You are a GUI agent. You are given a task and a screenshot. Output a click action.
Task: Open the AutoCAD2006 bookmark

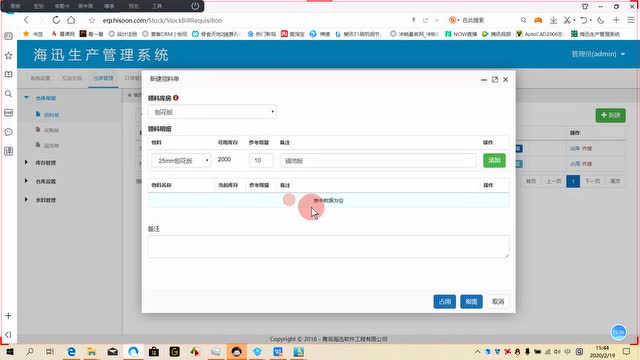pos(539,34)
